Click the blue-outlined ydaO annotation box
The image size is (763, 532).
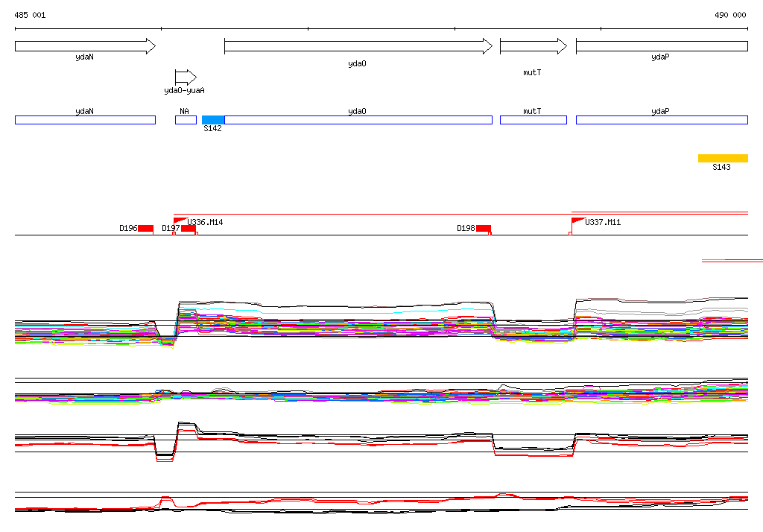coord(358,120)
